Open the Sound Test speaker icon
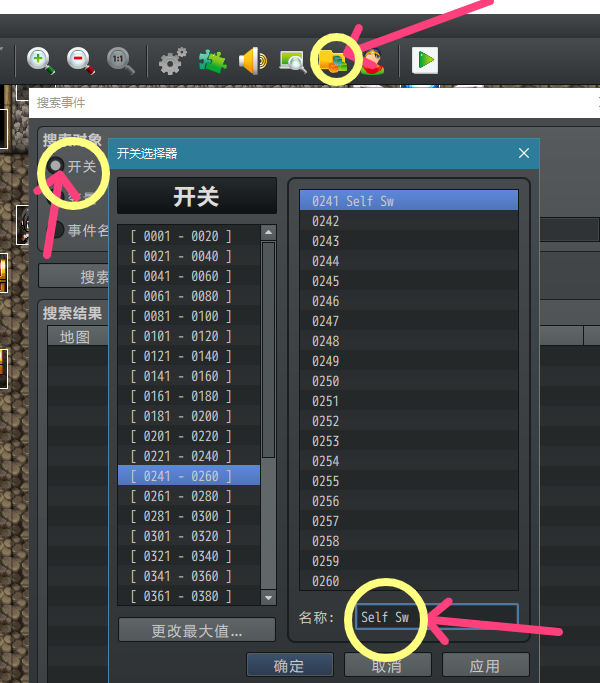 [253, 61]
